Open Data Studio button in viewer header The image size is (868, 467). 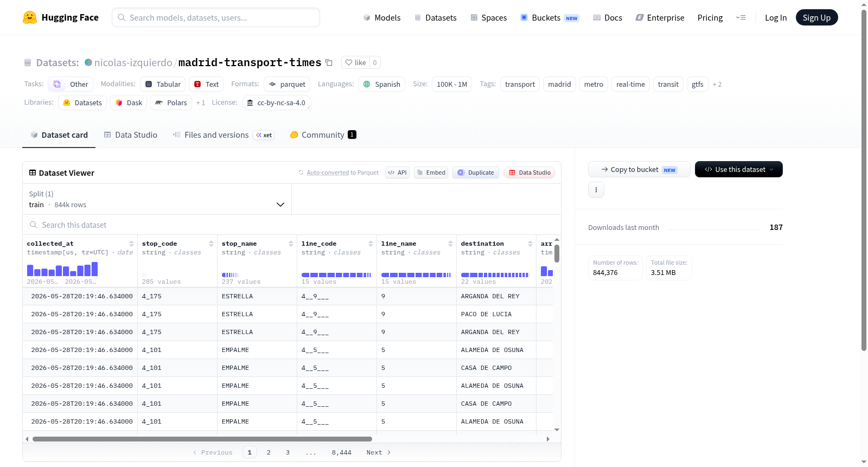tap(529, 172)
